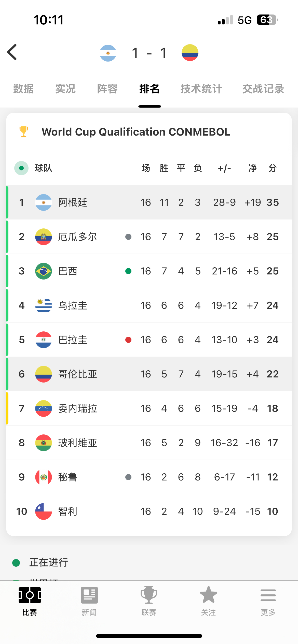
Task: Open World Cup Qualification CONMEBOL league title
Action: pyautogui.click(x=136, y=132)
